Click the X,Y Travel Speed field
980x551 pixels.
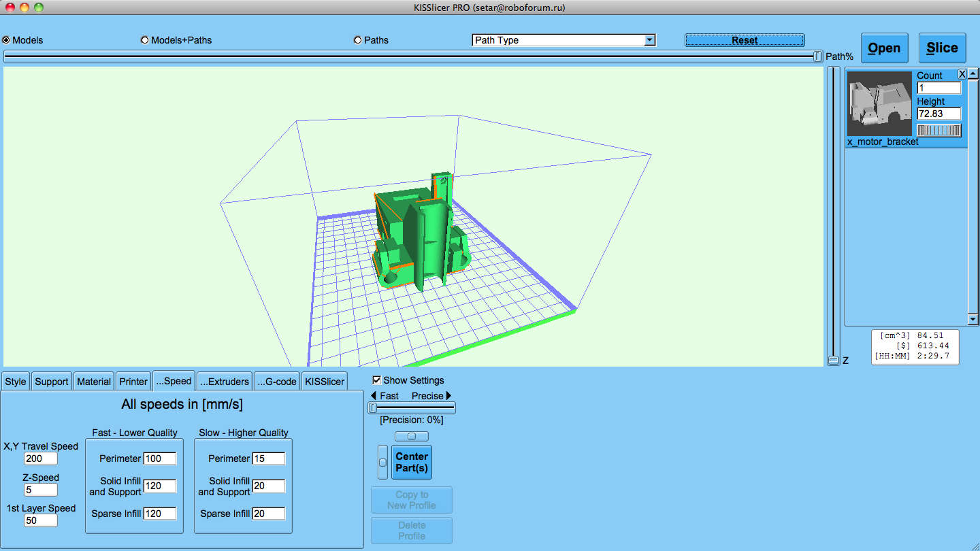click(x=41, y=459)
